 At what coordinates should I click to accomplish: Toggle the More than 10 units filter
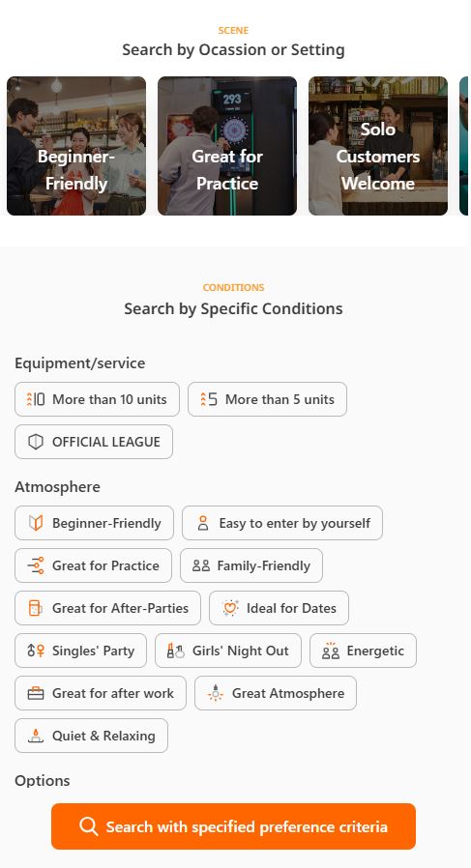click(97, 399)
